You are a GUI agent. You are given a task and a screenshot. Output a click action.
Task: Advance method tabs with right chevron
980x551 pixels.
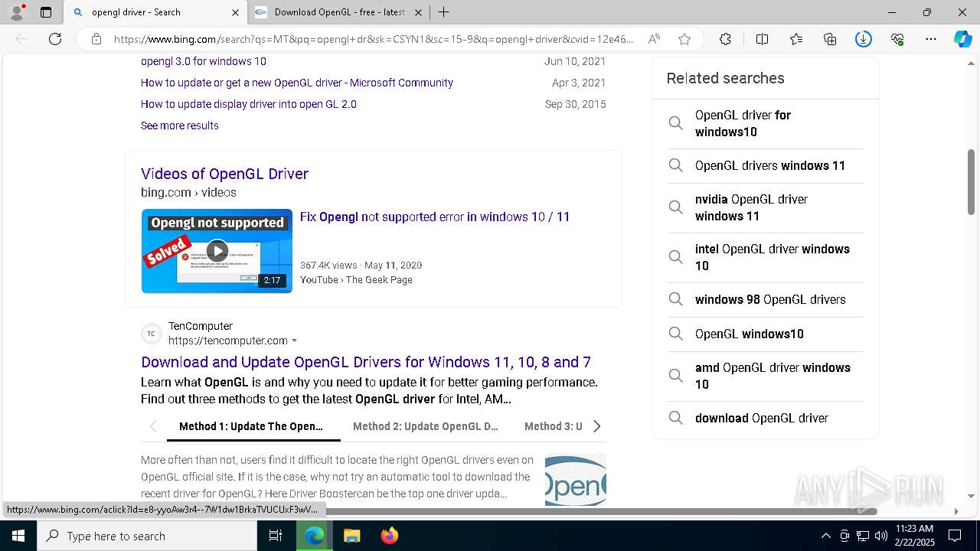tap(597, 426)
